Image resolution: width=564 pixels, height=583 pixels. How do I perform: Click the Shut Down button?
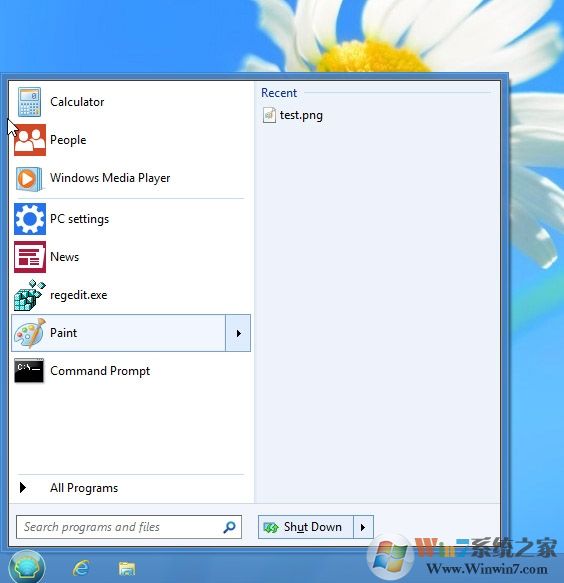[306, 527]
